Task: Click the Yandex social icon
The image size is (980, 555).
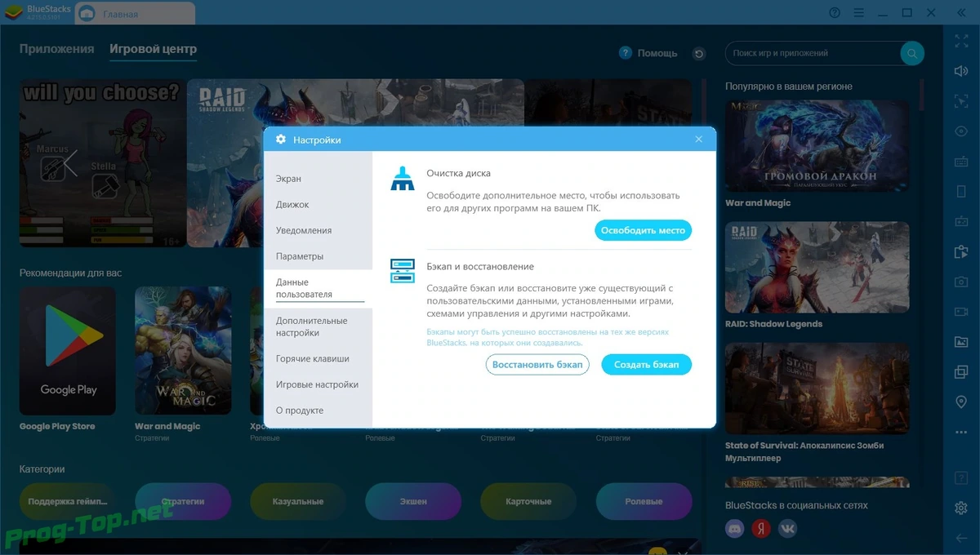Action: [x=761, y=529]
